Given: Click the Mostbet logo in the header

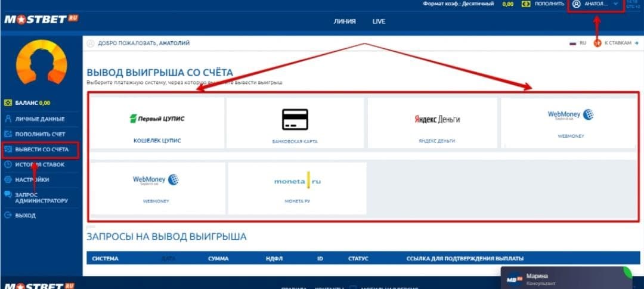Looking at the screenshot, I should [41, 19].
